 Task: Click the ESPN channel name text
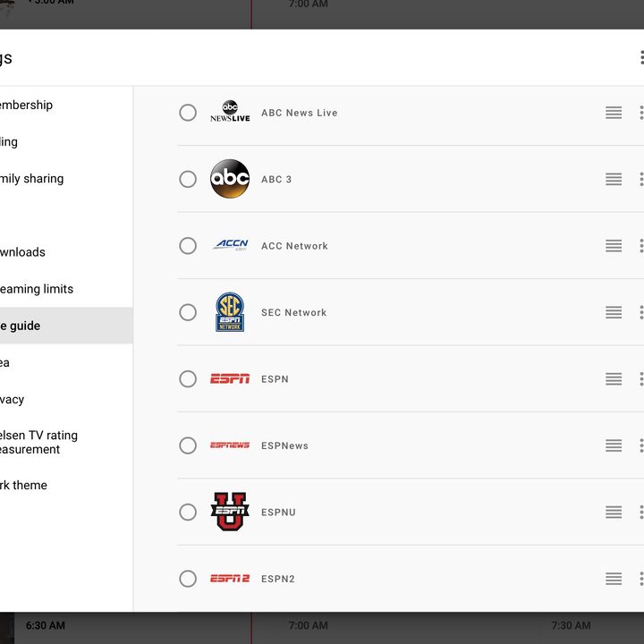pos(275,378)
